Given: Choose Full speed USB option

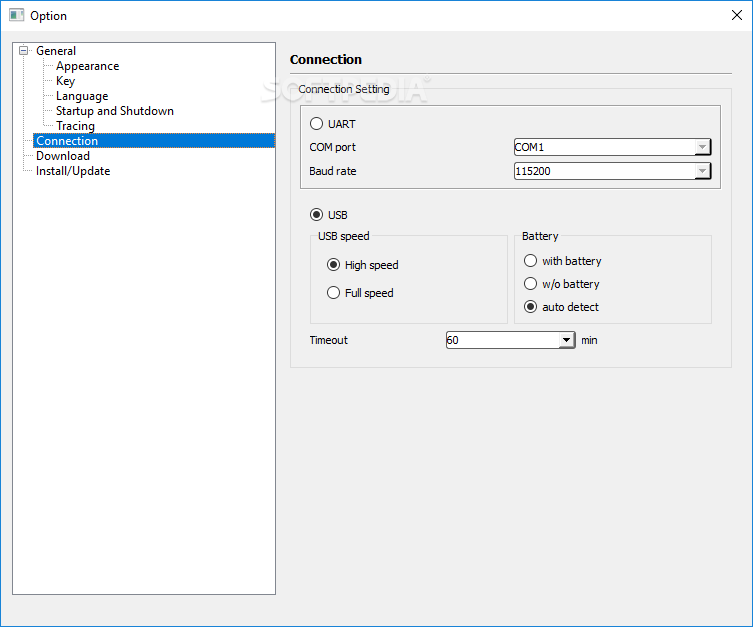Looking at the screenshot, I should [x=333, y=292].
